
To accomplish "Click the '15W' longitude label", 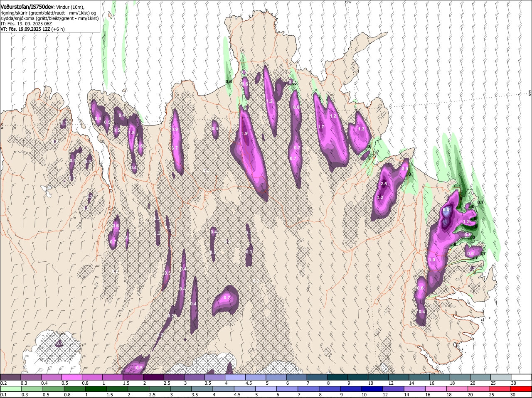I will click(x=348, y=2).
